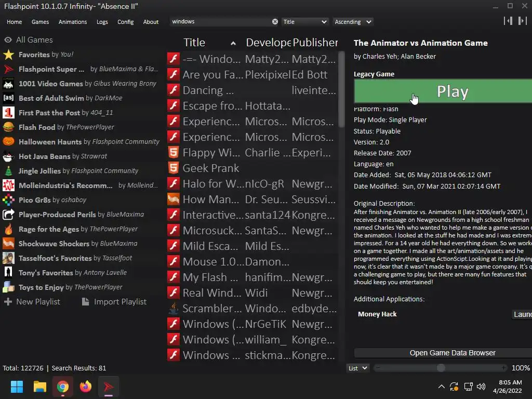Select the Flash Food burger icon

click(8, 127)
